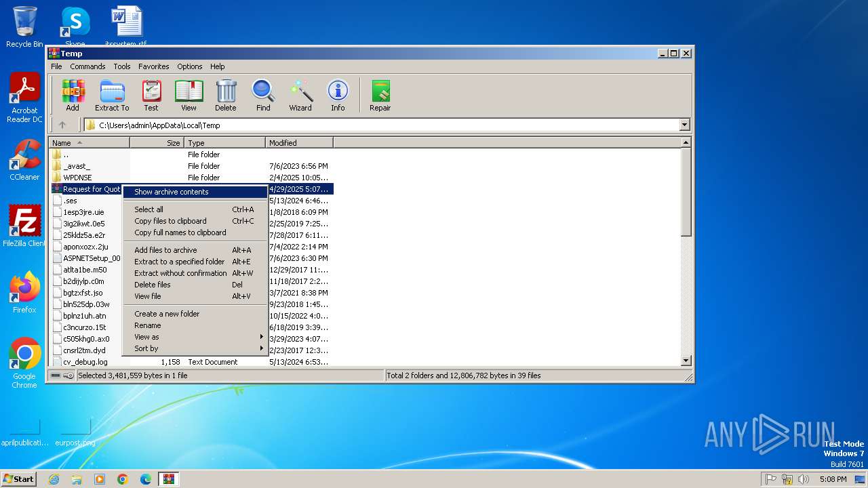Open Recycle Bin desktop icon
Image resolution: width=868 pixels, height=488 pixels.
pos(24,26)
